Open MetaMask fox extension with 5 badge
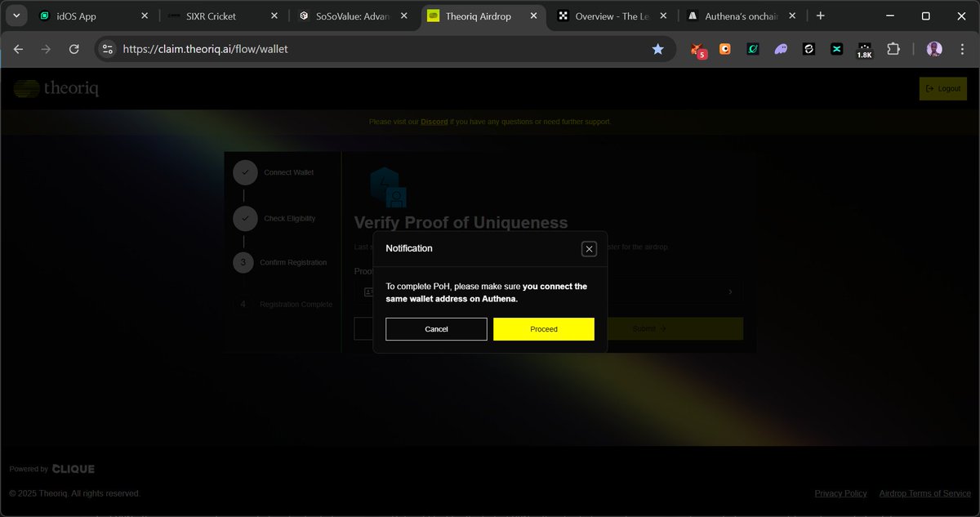This screenshot has width=980, height=517. 697,50
